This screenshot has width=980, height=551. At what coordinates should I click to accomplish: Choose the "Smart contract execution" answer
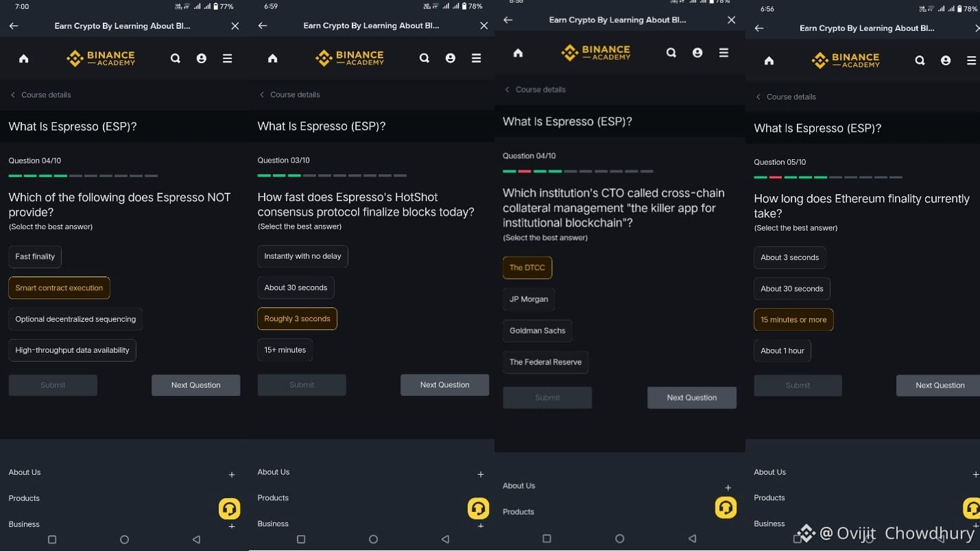point(59,288)
